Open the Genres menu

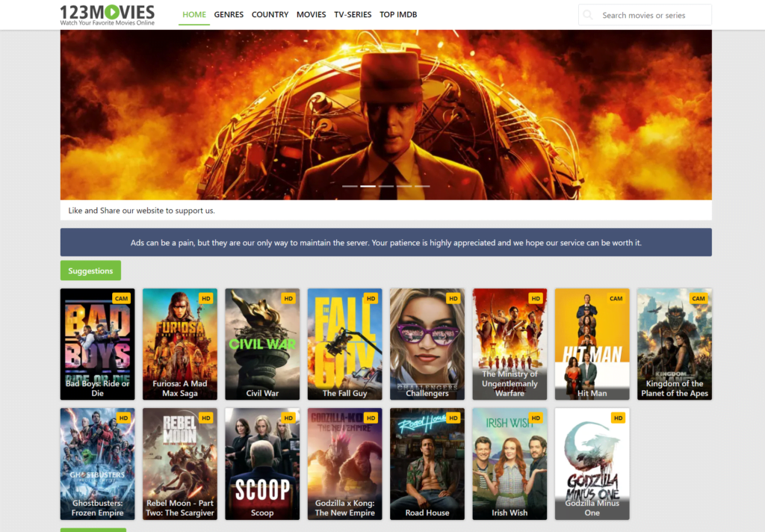[229, 14]
